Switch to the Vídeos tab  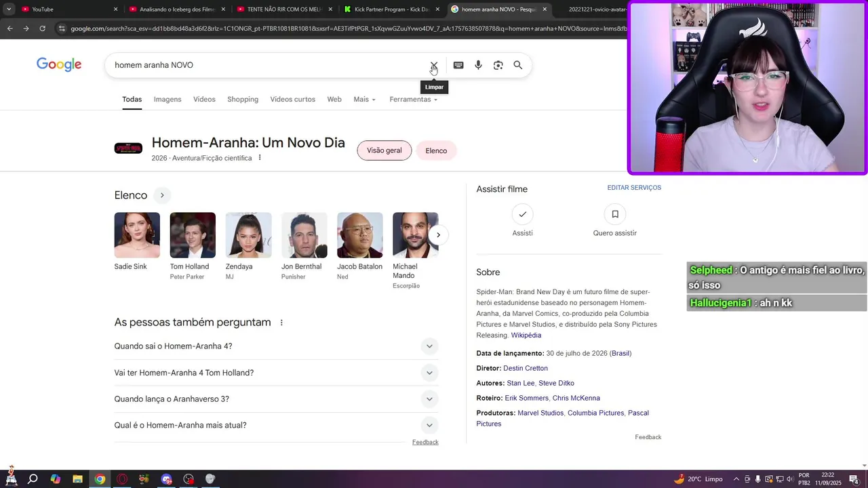pyautogui.click(x=204, y=100)
